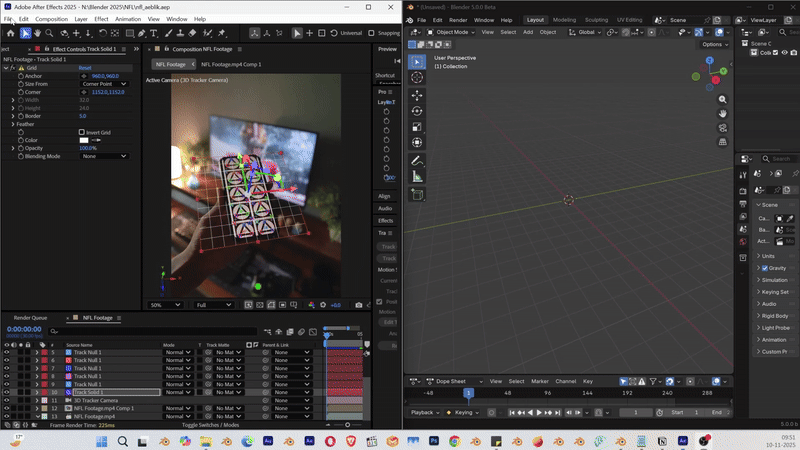
Task: Go to After Effects Home screen icon
Action: (x=11, y=33)
